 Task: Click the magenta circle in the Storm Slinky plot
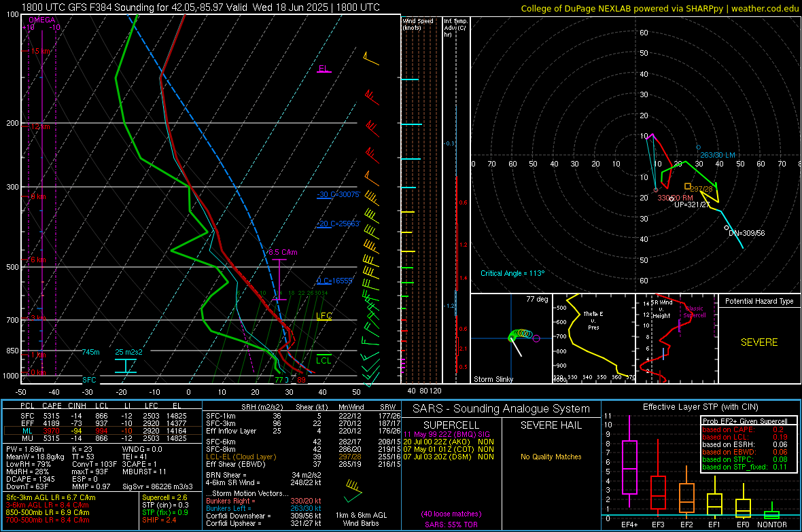coord(536,338)
